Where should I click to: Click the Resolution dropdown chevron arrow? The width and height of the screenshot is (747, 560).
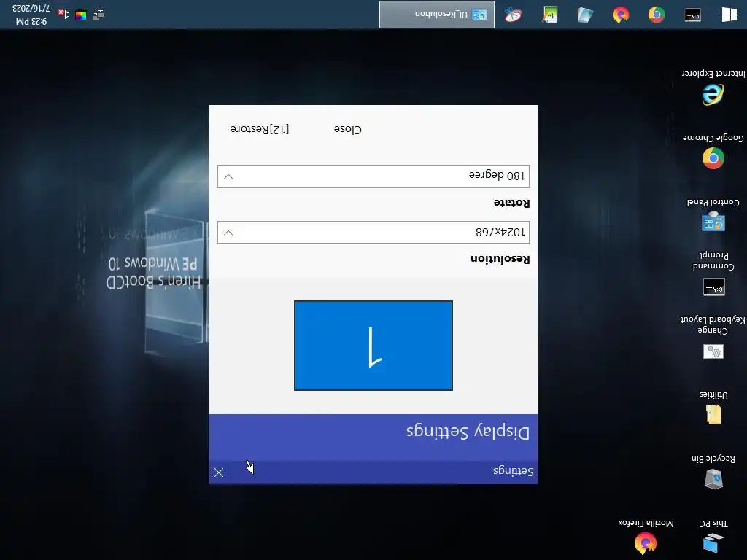point(228,233)
